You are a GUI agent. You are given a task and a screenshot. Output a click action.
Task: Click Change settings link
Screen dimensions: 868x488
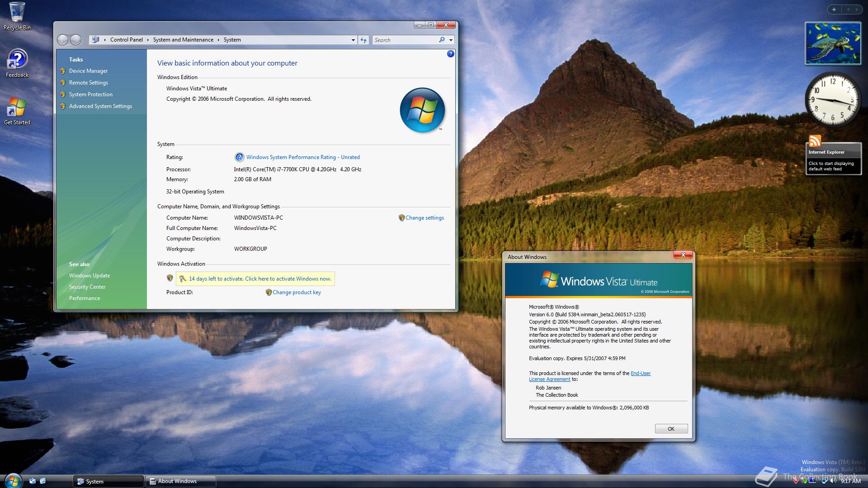click(x=425, y=218)
